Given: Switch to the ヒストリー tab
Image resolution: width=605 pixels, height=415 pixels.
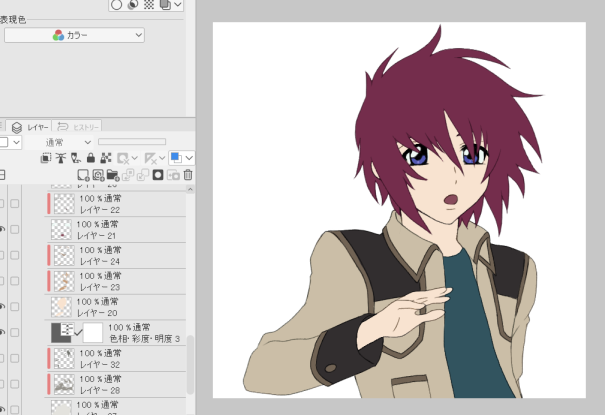Looking at the screenshot, I should 79,127.
